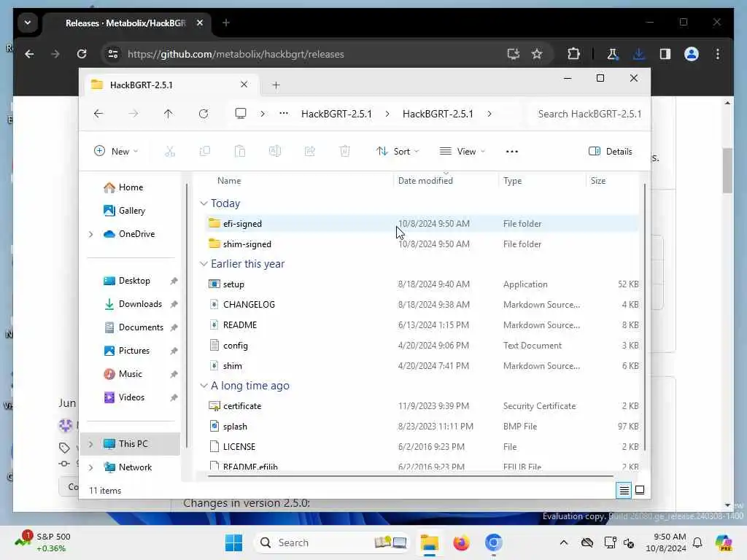Open Chrome downloads icon
Viewport: 747px width, 560px height.
[639, 54]
